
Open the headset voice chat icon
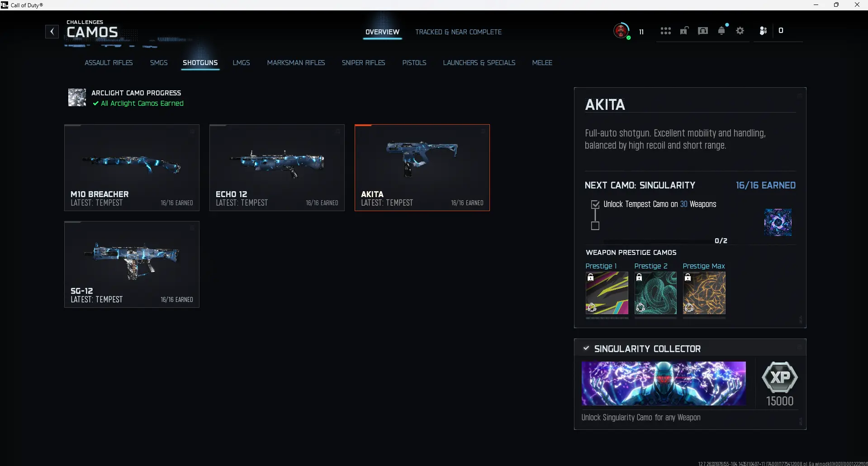pos(703,31)
